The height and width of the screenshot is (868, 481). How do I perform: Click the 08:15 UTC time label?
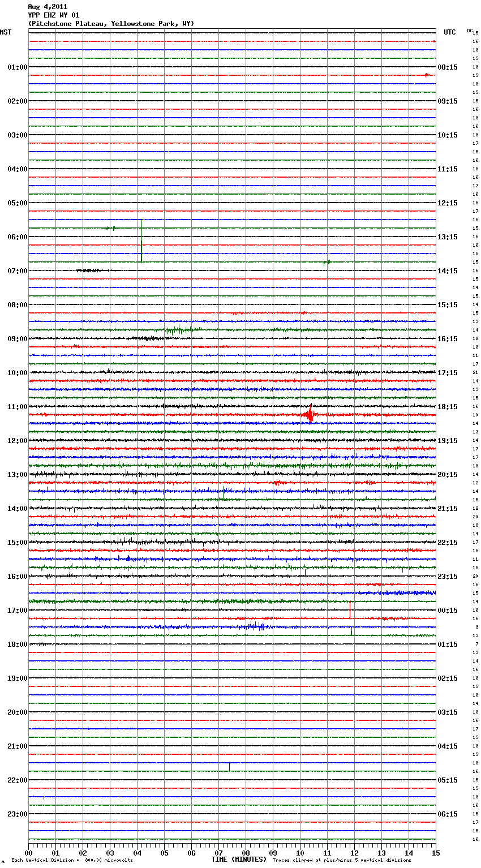(x=448, y=67)
